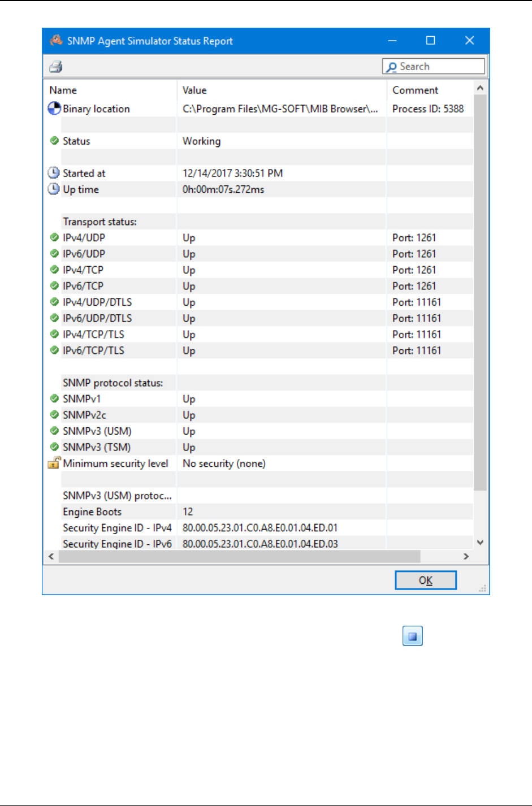
Task: Select the 'Up' value for SNMPv2c
Action: tap(189, 415)
